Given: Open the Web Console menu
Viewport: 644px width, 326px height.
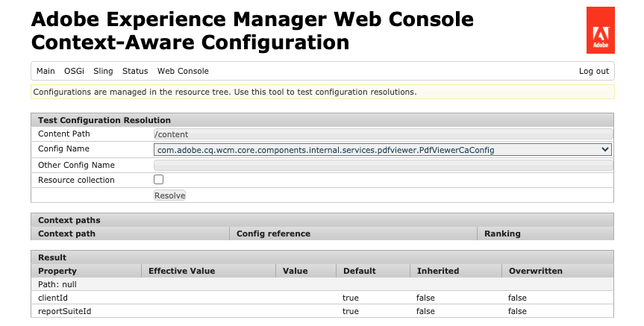Looking at the screenshot, I should pyautogui.click(x=183, y=72).
